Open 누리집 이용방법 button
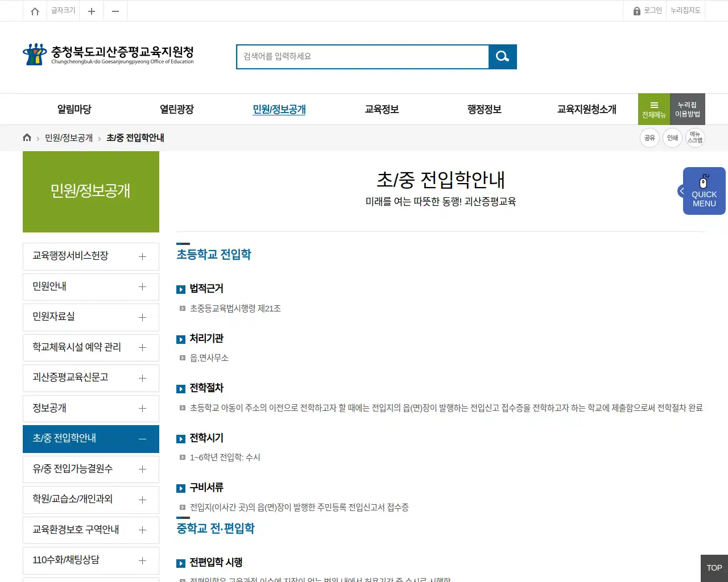This screenshot has width=728, height=582. (688, 109)
